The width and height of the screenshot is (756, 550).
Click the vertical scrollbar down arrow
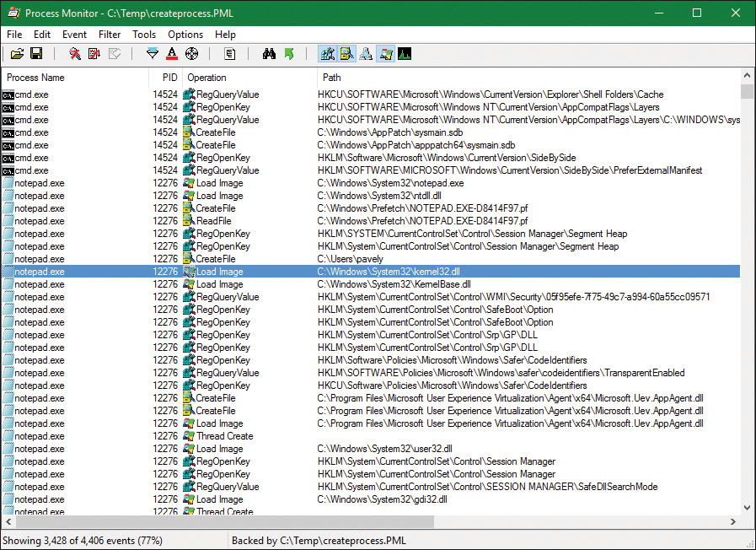click(x=747, y=507)
